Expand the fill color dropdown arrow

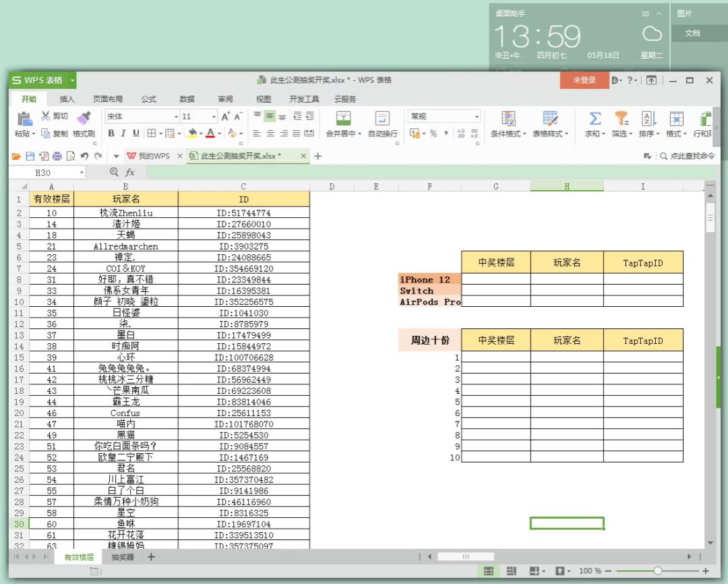coord(201,134)
